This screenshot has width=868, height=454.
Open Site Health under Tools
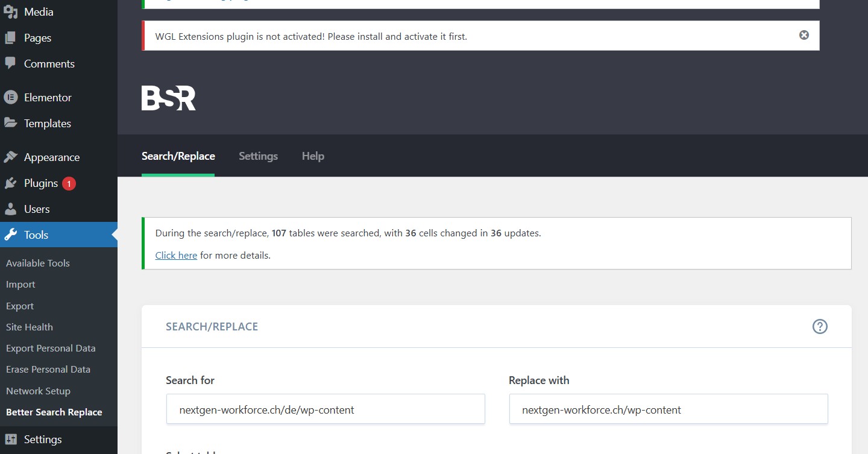[30, 327]
